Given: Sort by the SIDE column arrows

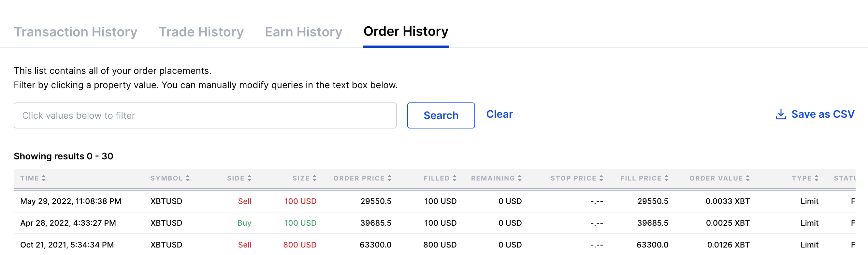Looking at the screenshot, I should [249, 178].
